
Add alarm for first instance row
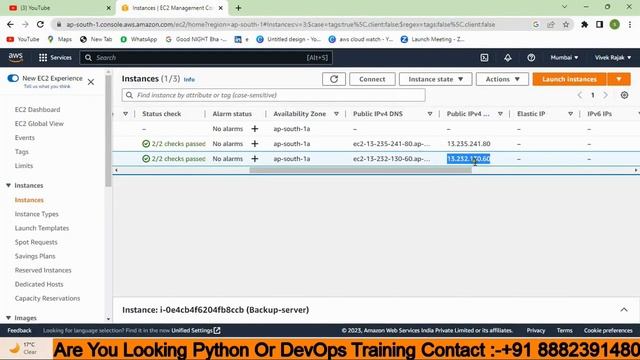255,129
